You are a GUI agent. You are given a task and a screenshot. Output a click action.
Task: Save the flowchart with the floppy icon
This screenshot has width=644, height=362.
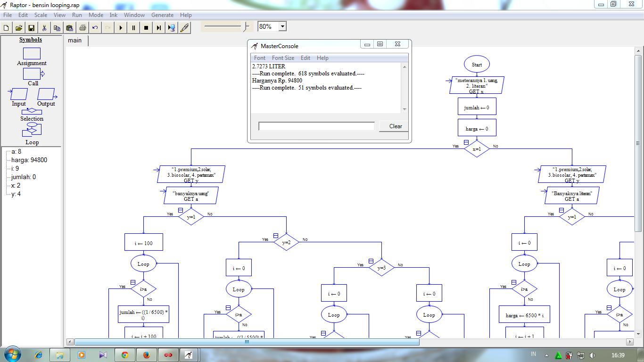32,28
